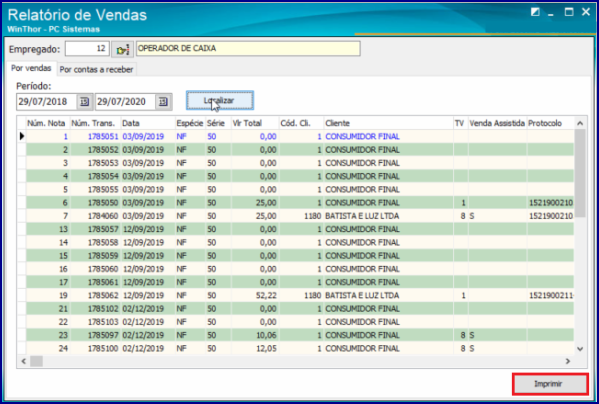Select transaction number 1785103
The width and height of the screenshot is (599, 404).
click(103, 322)
